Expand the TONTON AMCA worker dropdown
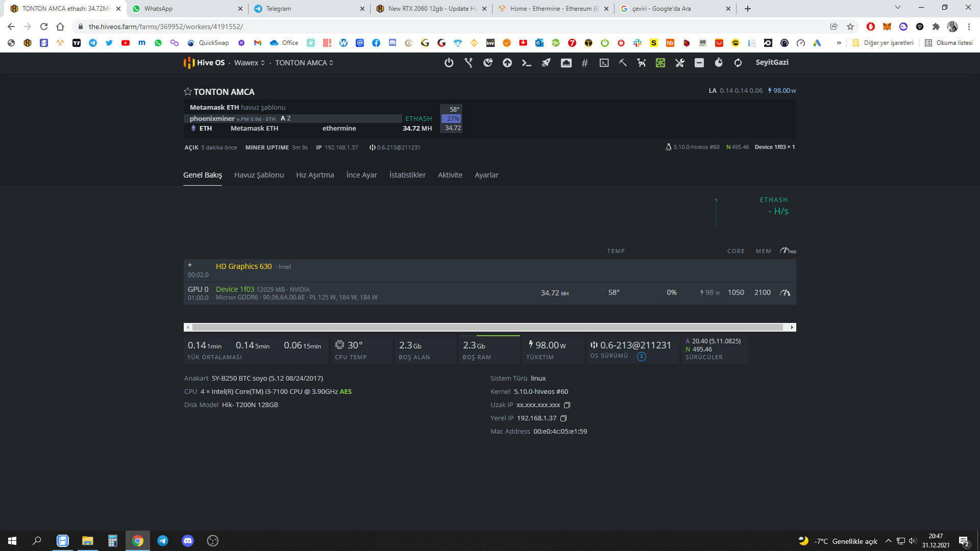This screenshot has width=980, height=551. [x=304, y=63]
